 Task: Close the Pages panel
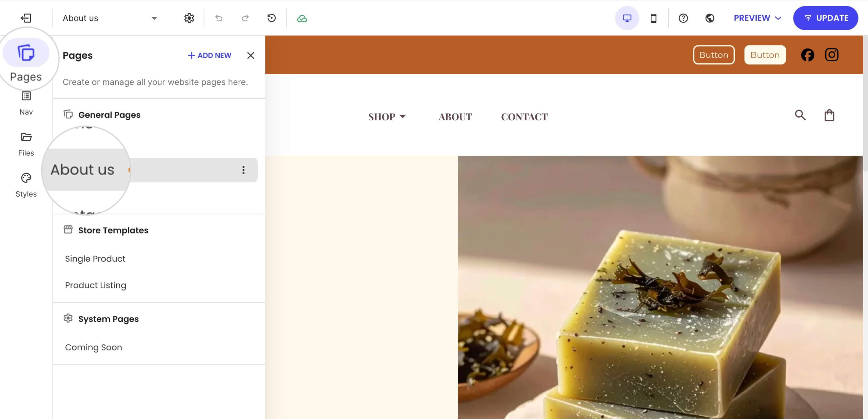coord(251,55)
